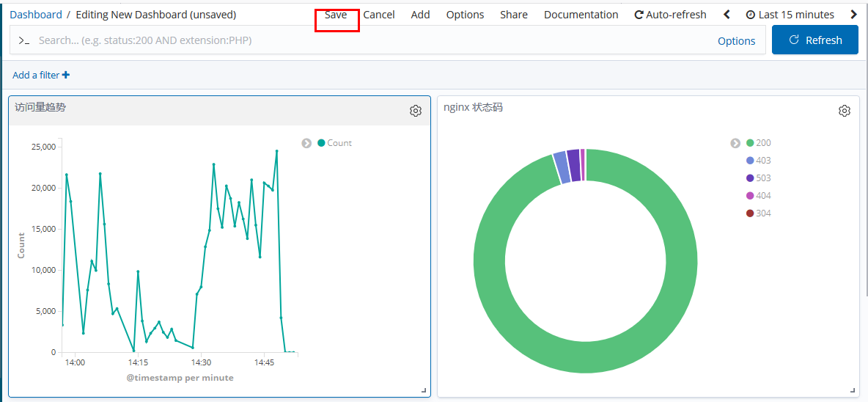Viewport: 868px width, 402px height.
Task: Go to the Dashboard breadcrumb link
Action: click(36, 15)
